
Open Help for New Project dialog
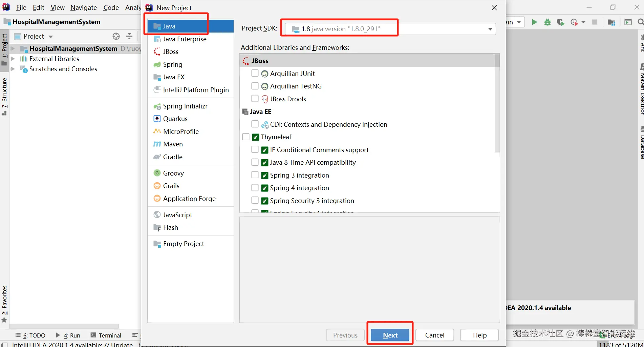point(479,335)
